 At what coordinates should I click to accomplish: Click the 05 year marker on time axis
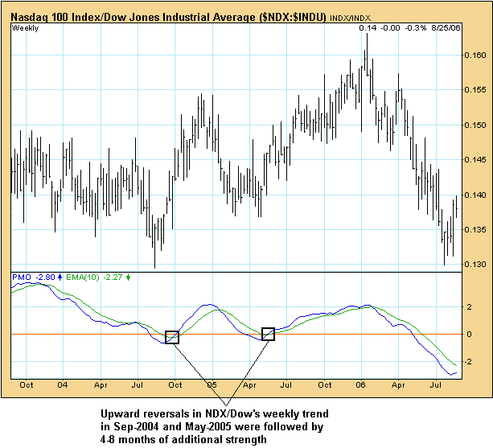click(x=213, y=386)
